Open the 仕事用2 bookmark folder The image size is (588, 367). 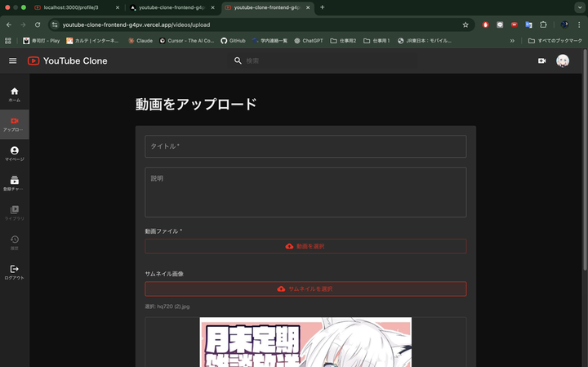(343, 41)
